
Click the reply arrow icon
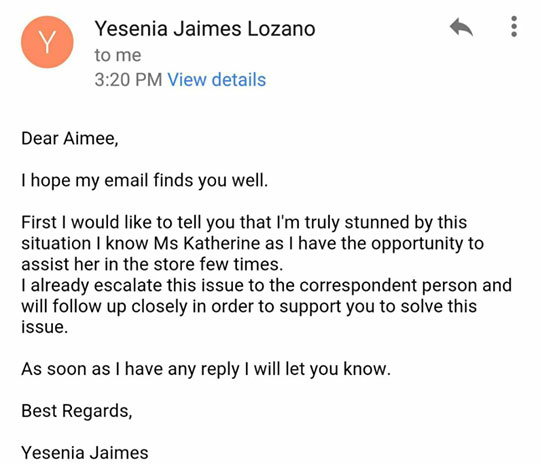[461, 27]
